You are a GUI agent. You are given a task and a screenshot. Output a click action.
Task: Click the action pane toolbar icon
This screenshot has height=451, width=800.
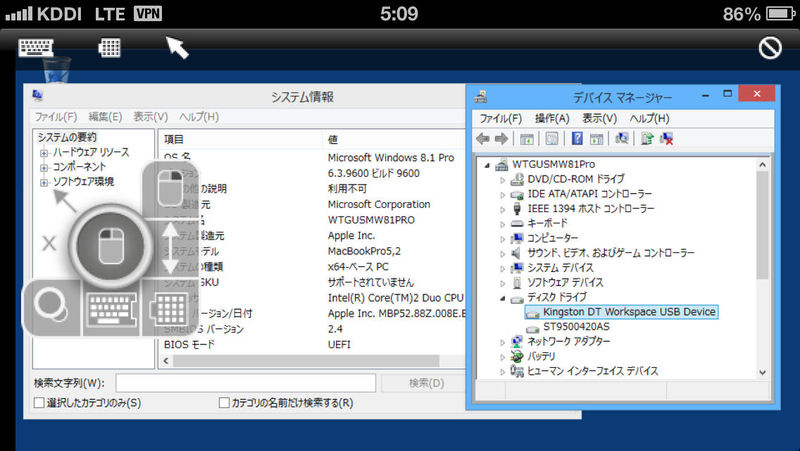pos(596,139)
